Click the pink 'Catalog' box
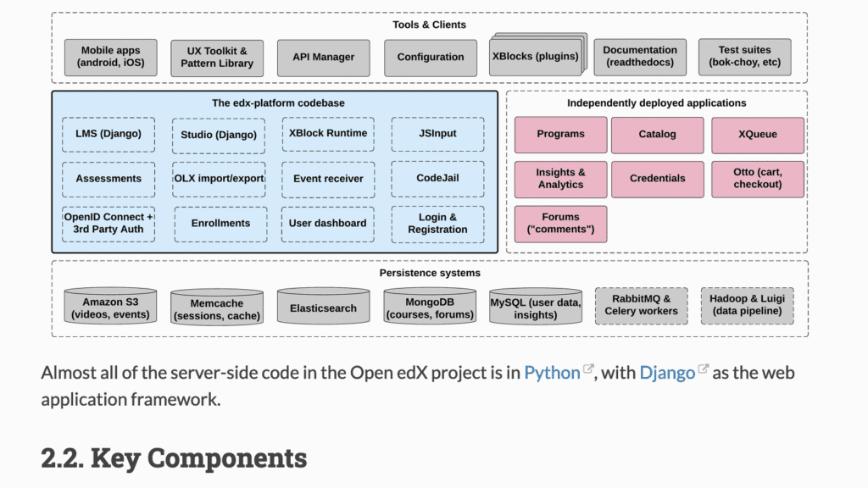The height and width of the screenshot is (488, 868). (x=658, y=135)
